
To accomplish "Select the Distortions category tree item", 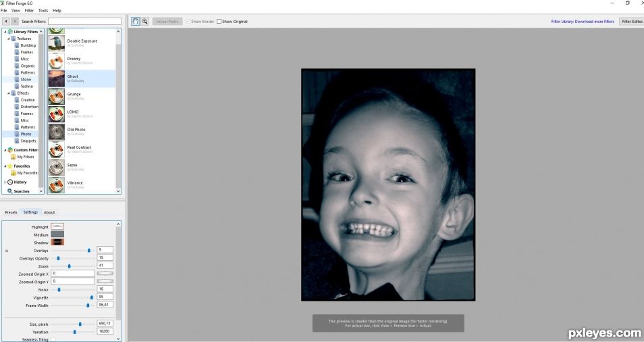I will click(29, 107).
